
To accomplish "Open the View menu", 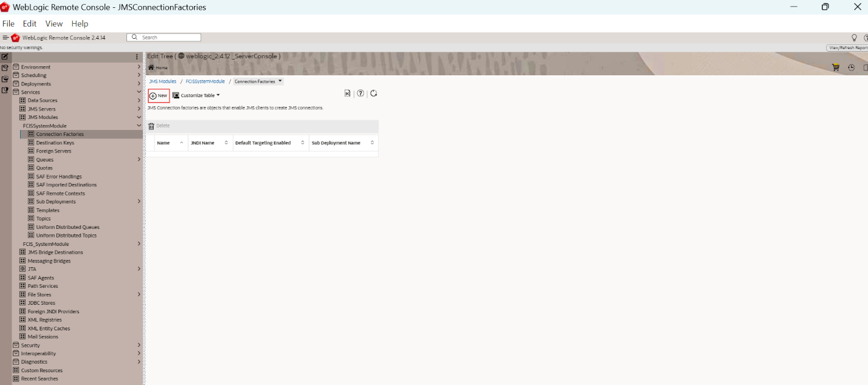I will pyautogui.click(x=53, y=24).
